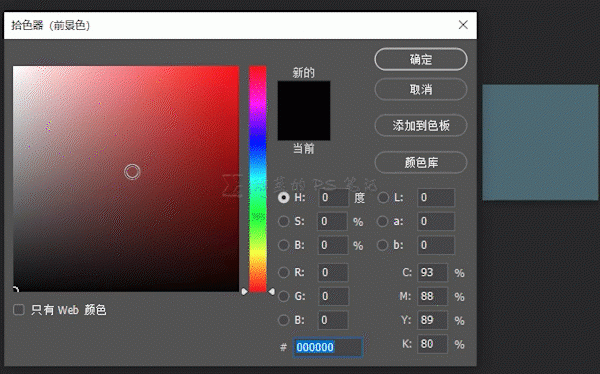600x374 pixels.
Task: Click the Y yellow percent field
Action: tap(432, 320)
